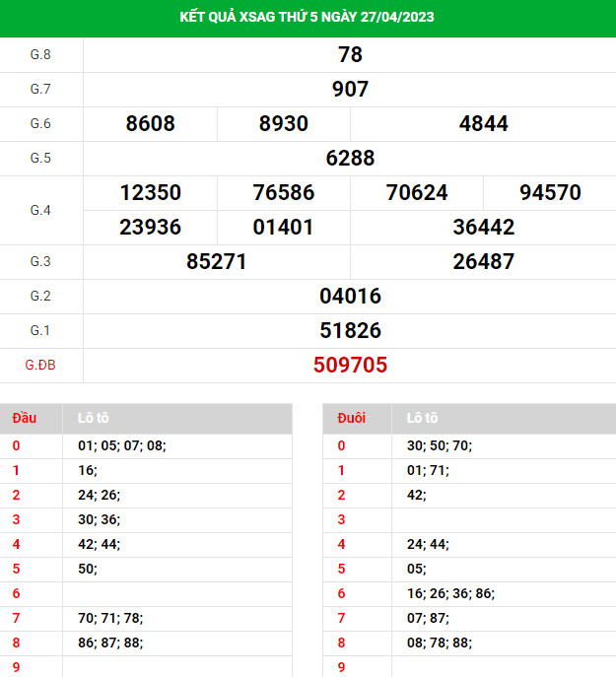The width and height of the screenshot is (616, 677).
Task: Click the Đầu column header
Action: pos(25,419)
